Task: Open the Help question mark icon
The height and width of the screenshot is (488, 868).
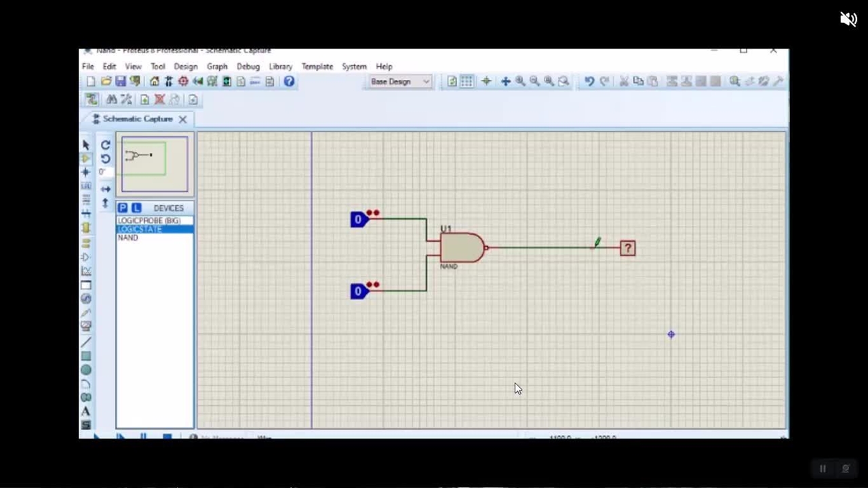Action: [x=289, y=81]
